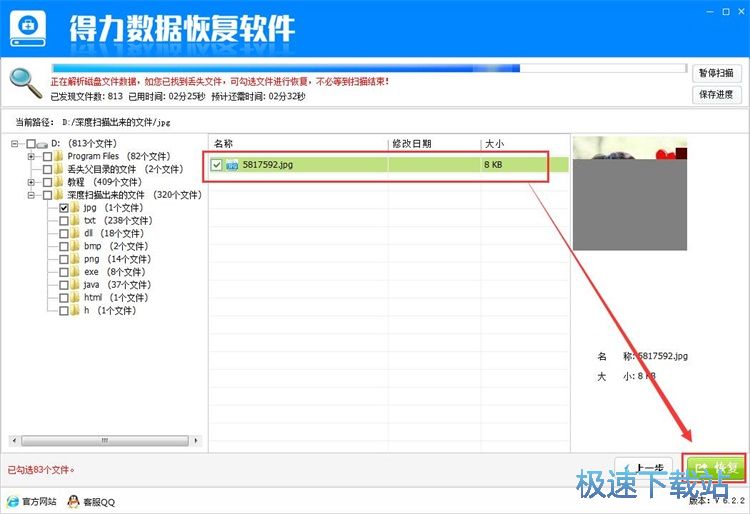Click the D: drive icon in tree

tap(43, 144)
